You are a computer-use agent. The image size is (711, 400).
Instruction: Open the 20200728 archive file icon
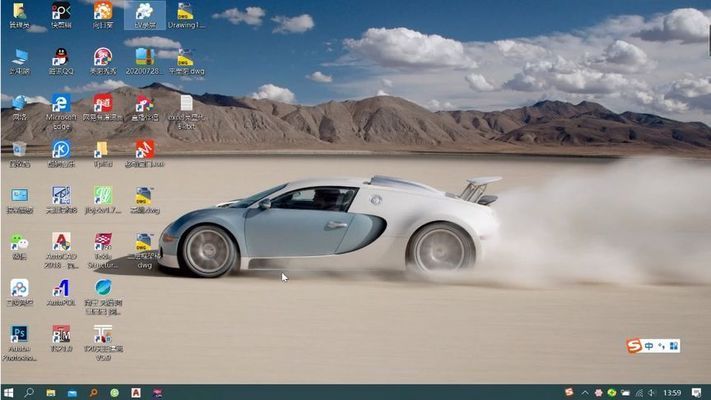pos(144,57)
